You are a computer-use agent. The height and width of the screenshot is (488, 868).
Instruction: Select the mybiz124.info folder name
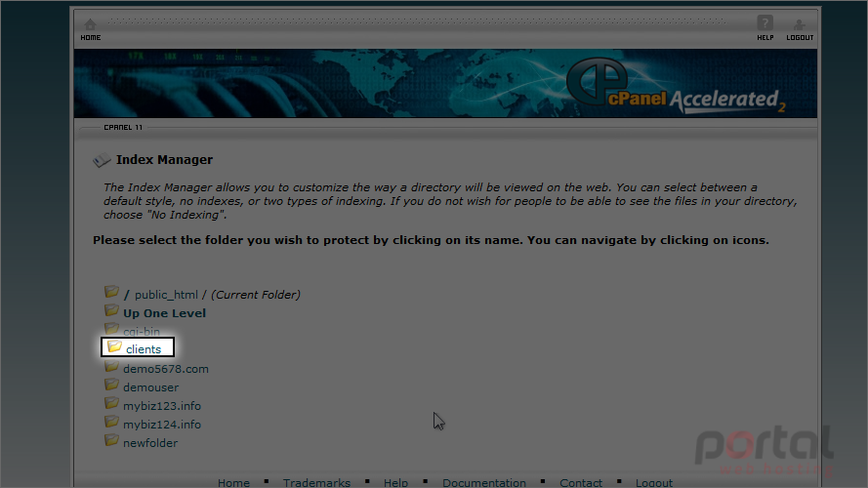(x=162, y=425)
